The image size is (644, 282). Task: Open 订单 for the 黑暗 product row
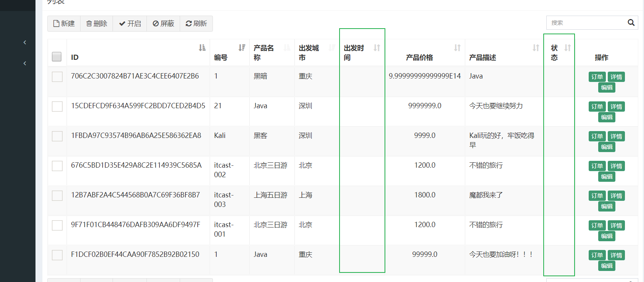(x=597, y=77)
